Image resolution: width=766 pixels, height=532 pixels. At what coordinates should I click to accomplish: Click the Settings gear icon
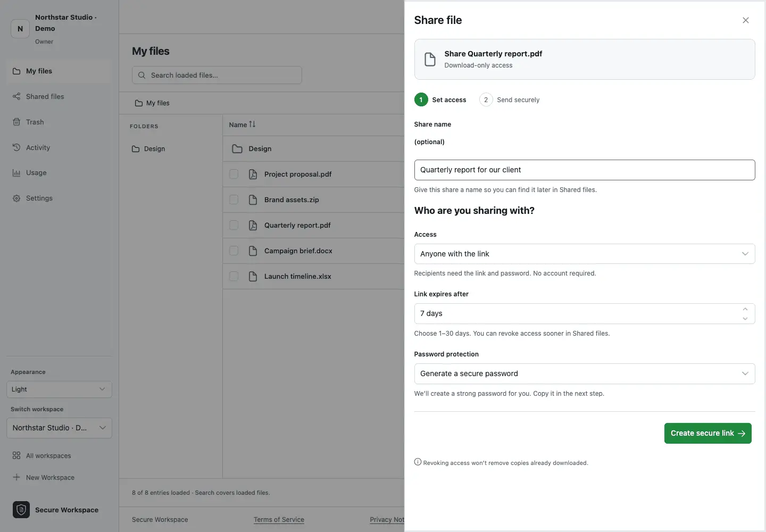(16, 198)
